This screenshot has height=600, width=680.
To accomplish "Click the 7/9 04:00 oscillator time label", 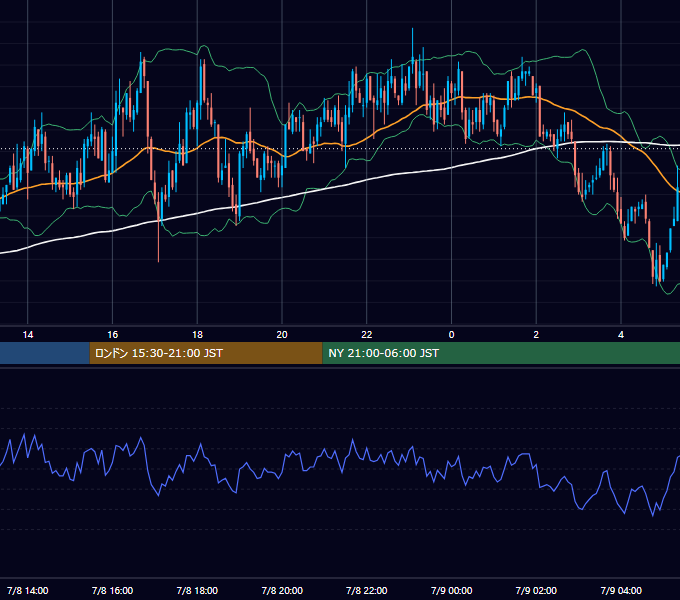I will [x=621, y=590].
